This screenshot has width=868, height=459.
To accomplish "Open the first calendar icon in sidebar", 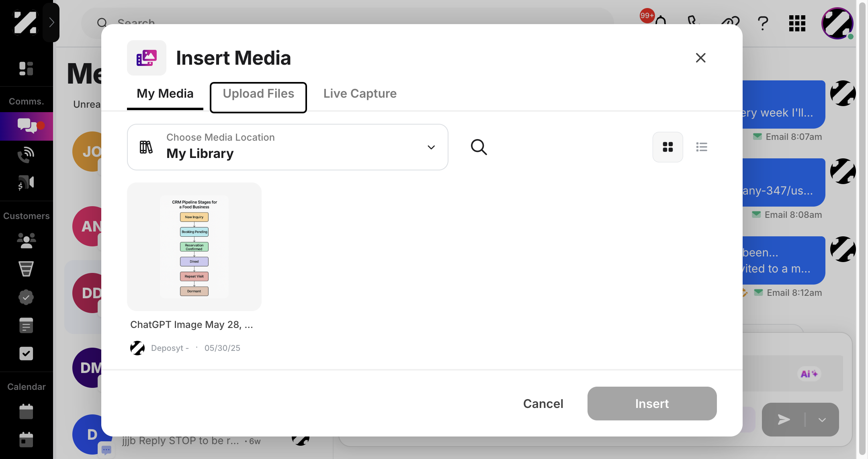I will tap(26, 412).
